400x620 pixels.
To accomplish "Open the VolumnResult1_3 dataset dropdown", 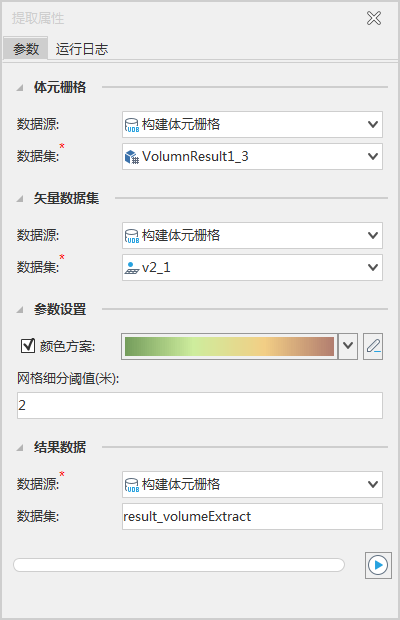I will pyautogui.click(x=373, y=157).
